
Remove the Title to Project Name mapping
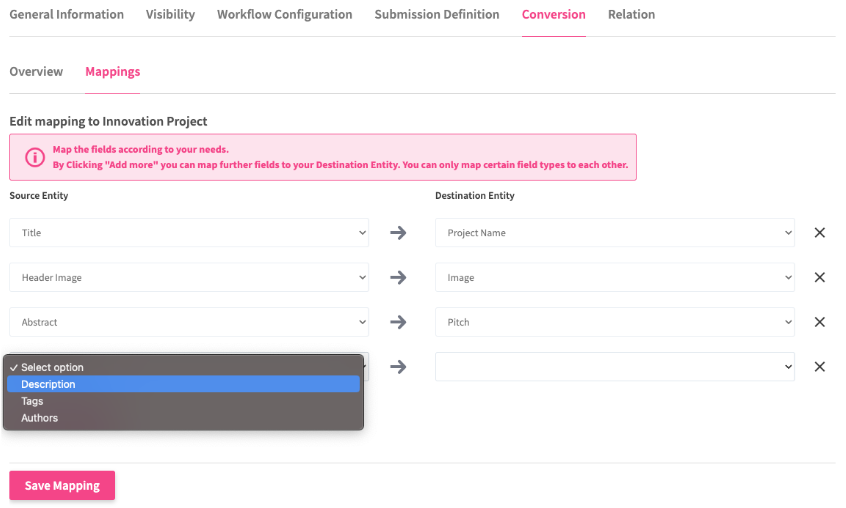tap(819, 233)
